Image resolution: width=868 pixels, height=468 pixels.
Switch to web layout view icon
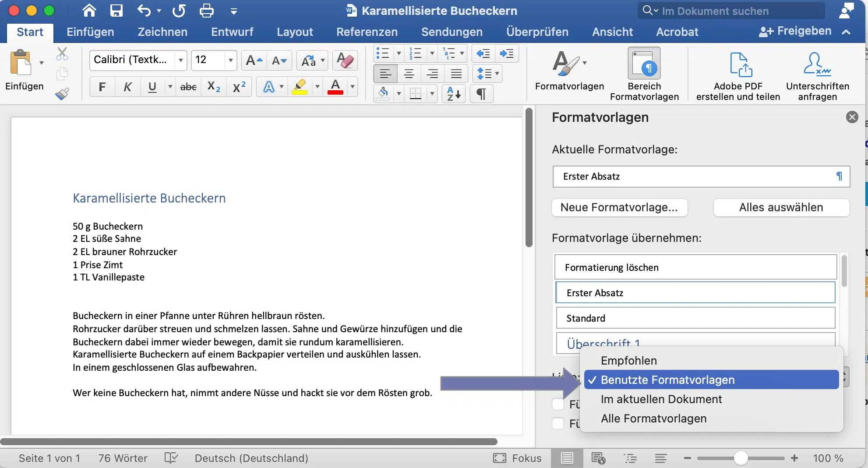pos(598,458)
